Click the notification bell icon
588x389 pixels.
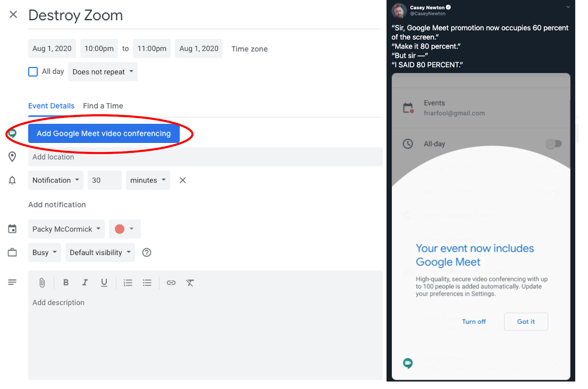pos(12,180)
